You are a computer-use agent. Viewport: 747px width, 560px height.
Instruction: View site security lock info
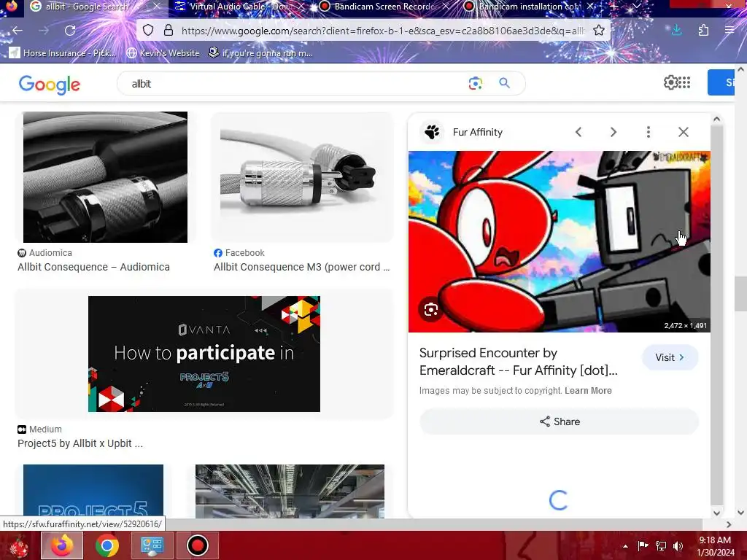click(x=169, y=31)
